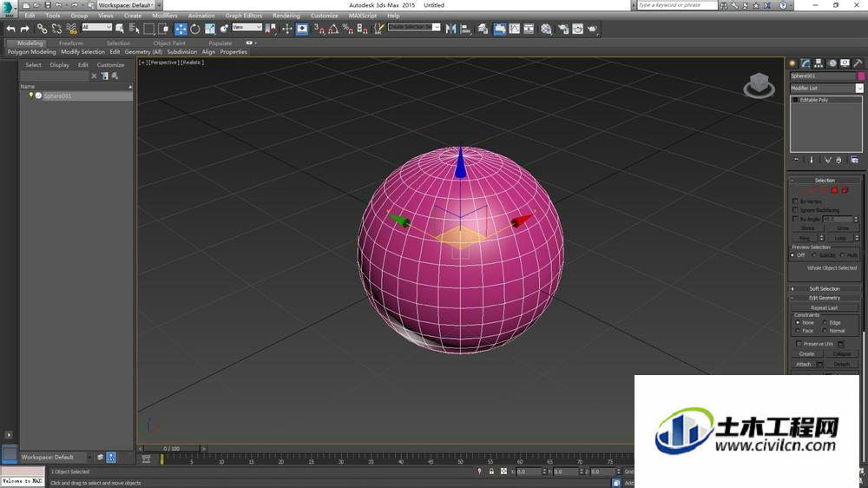Viewport: 868px width, 488px height.
Task: Open the Utilities hammer panel tab
Action: (x=858, y=63)
